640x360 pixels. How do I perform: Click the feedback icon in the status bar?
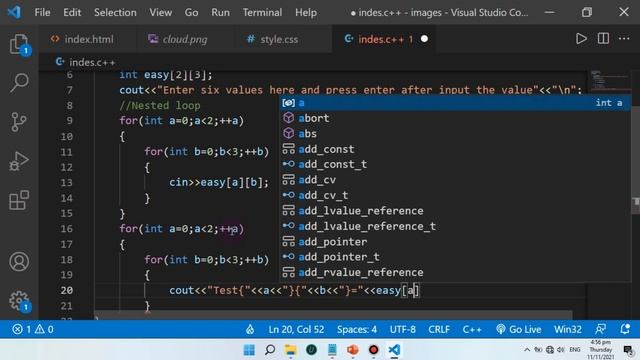600,329
